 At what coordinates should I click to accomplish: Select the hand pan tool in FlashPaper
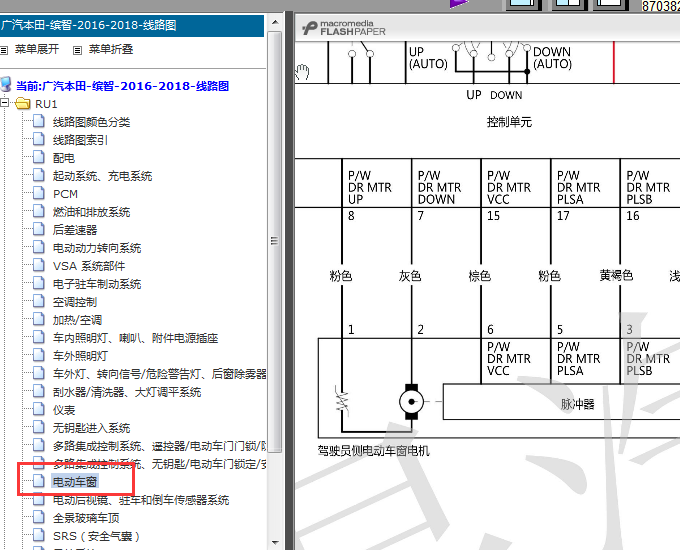click(x=302, y=72)
